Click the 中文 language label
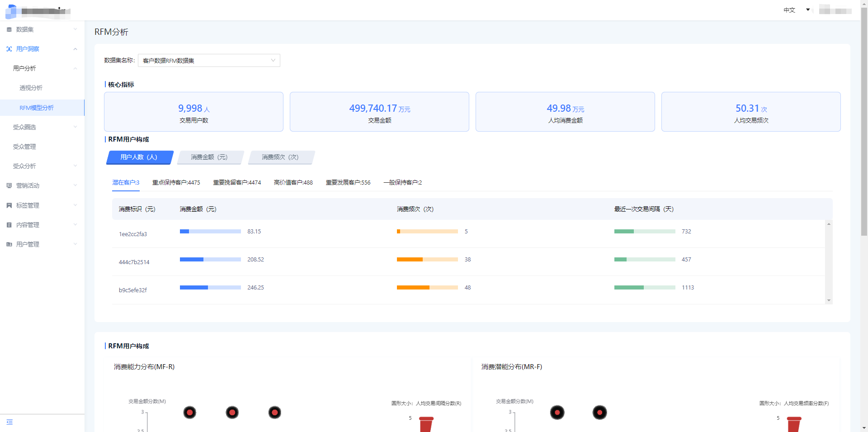Image resolution: width=868 pixels, height=432 pixels. pyautogui.click(x=789, y=10)
